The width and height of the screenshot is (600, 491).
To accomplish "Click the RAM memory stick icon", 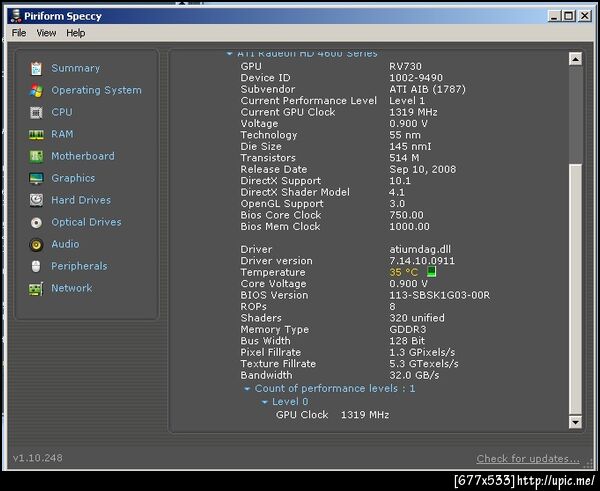I will click(x=36, y=135).
